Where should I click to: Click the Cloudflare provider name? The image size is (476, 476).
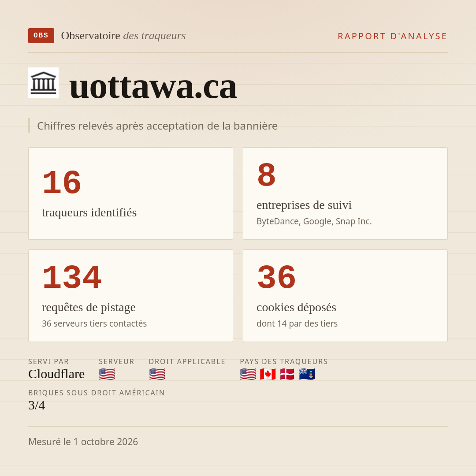pyautogui.click(x=56, y=374)
